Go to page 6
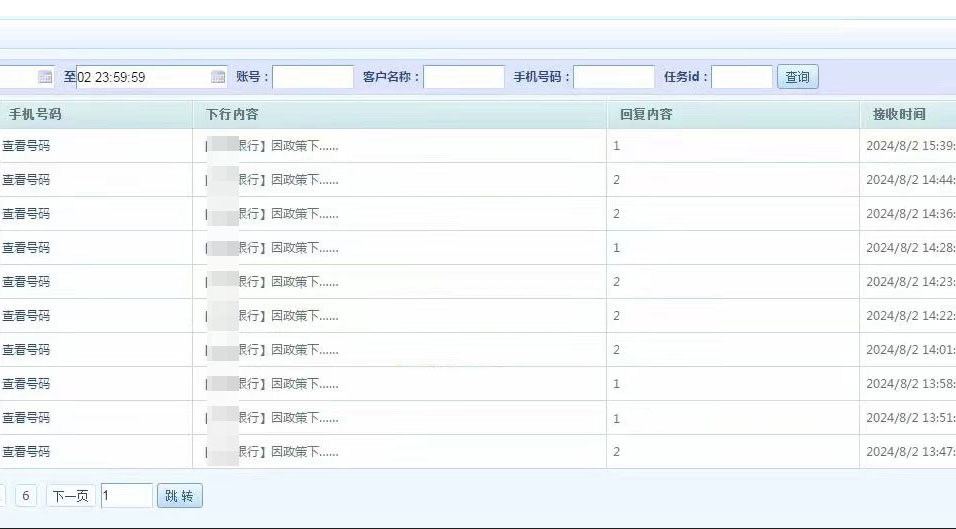The image size is (956, 529). click(x=26, y=496)
